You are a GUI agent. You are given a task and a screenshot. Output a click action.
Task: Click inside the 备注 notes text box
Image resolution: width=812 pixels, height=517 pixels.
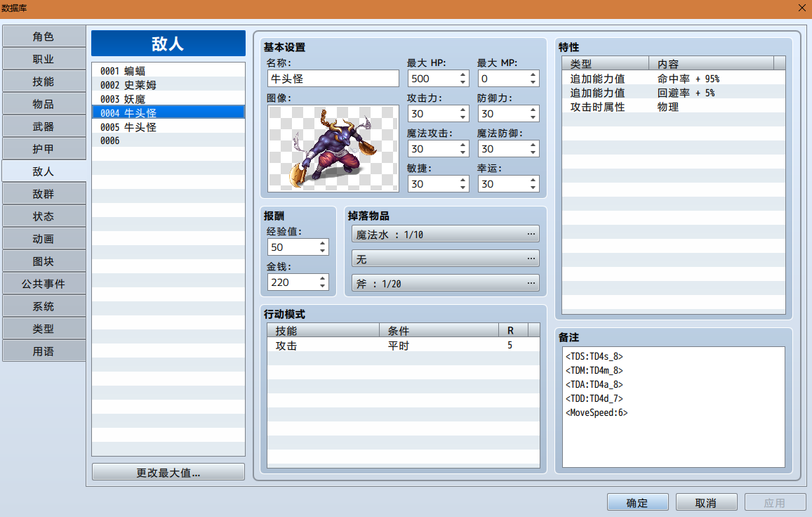pos(674,407)
